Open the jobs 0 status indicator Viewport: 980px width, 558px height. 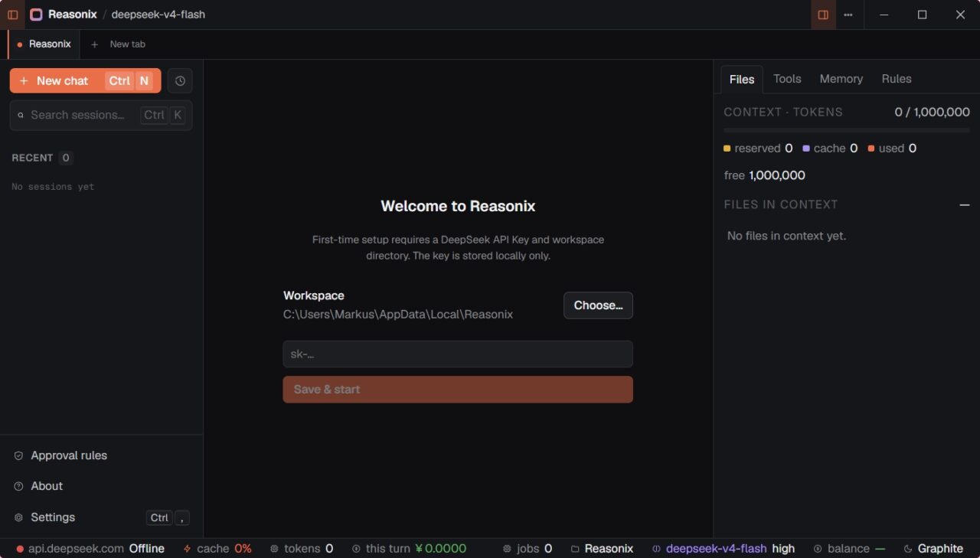click(528, 549)
